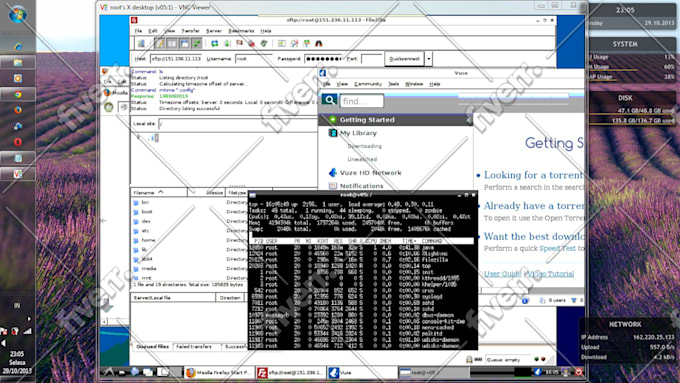Open FileZilla File menu
This screenshot has width=680, height=383.
pos(138,31)
